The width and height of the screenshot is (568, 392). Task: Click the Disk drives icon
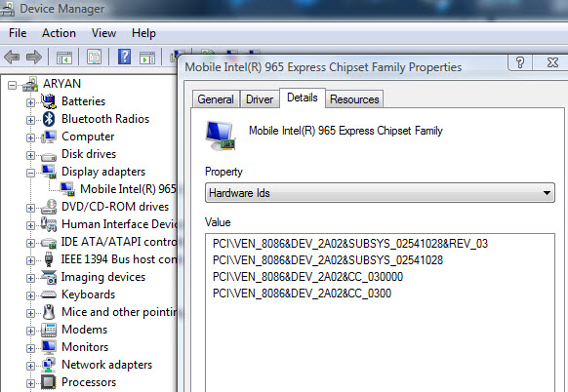pyautogui.click(x=49, y=156)
